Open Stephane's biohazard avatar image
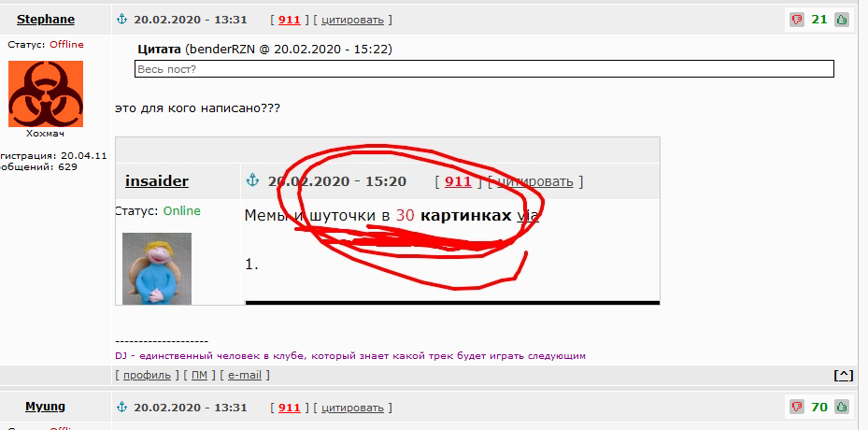This screenshot has width=868, height=430. pyautogui.click(x=46, y=94)
